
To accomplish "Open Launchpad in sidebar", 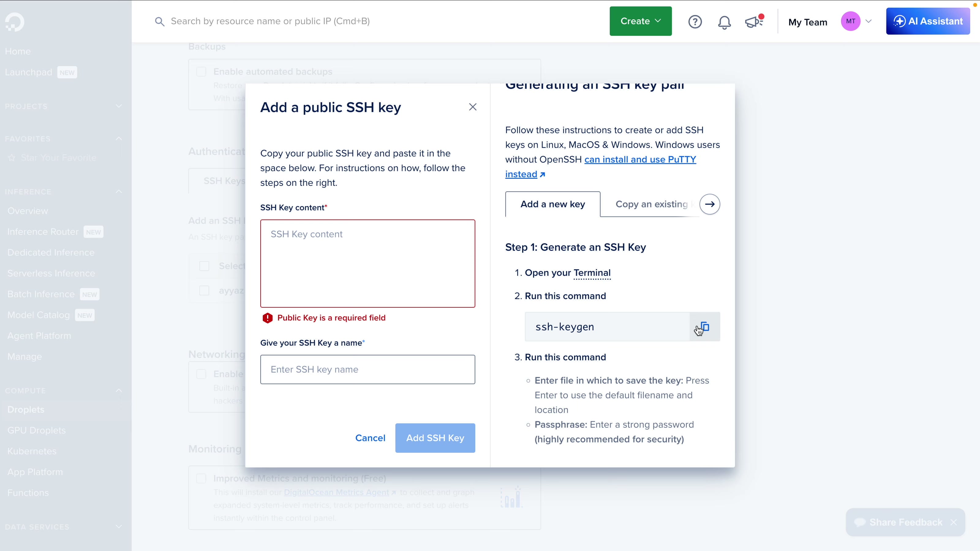I will pos(28,72).
